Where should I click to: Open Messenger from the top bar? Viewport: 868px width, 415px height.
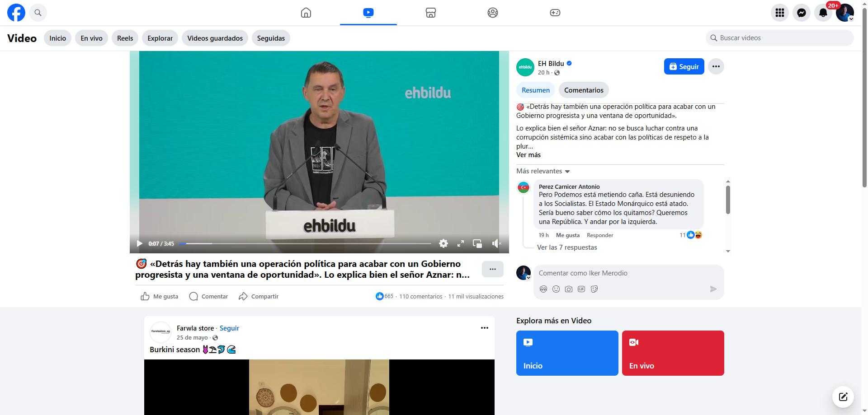(x=802, y=13)
